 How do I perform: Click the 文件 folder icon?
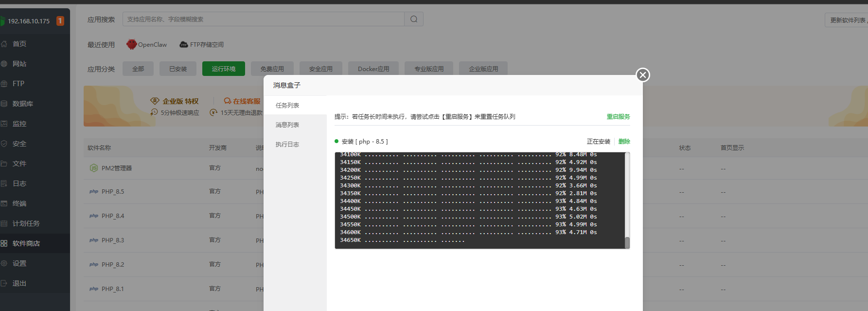[4, 164]
